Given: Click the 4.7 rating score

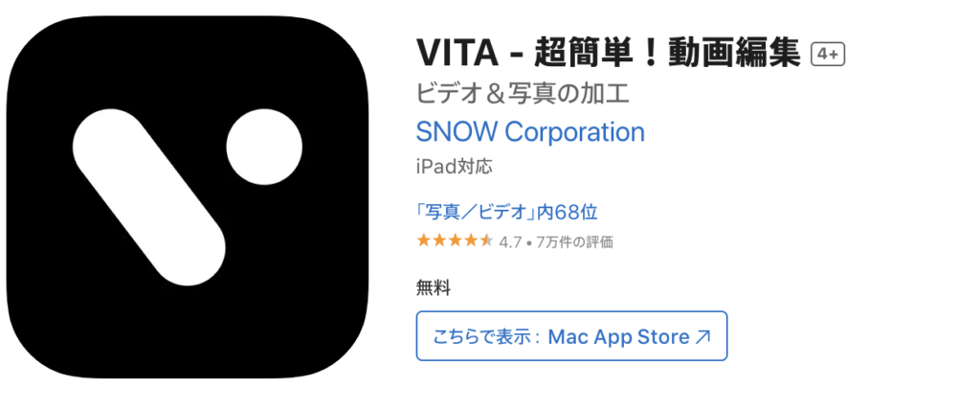Looking at the screenshot, I should (x=510, y=242).
